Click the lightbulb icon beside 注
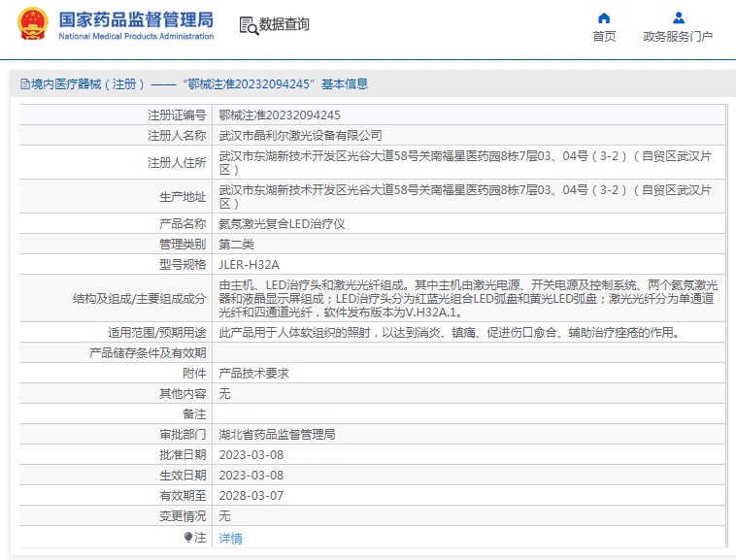The image size is (736, 560). (x=188, y=537)
